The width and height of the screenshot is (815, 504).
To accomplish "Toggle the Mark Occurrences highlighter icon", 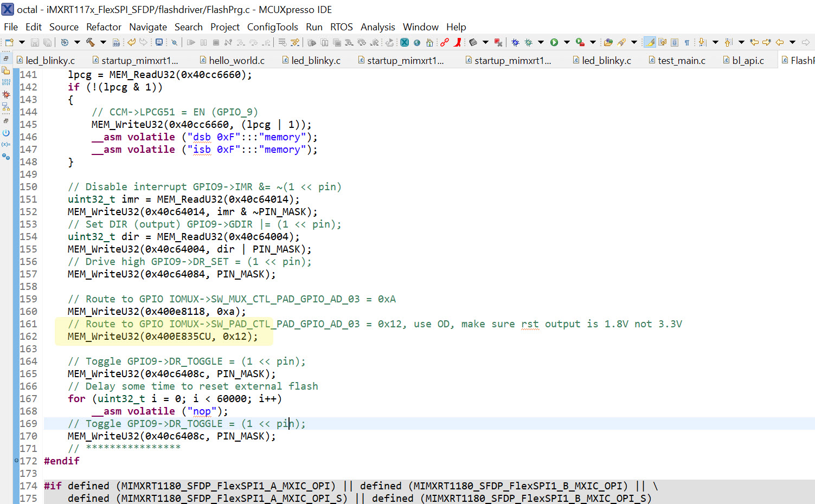I will (x=649, y=42).
